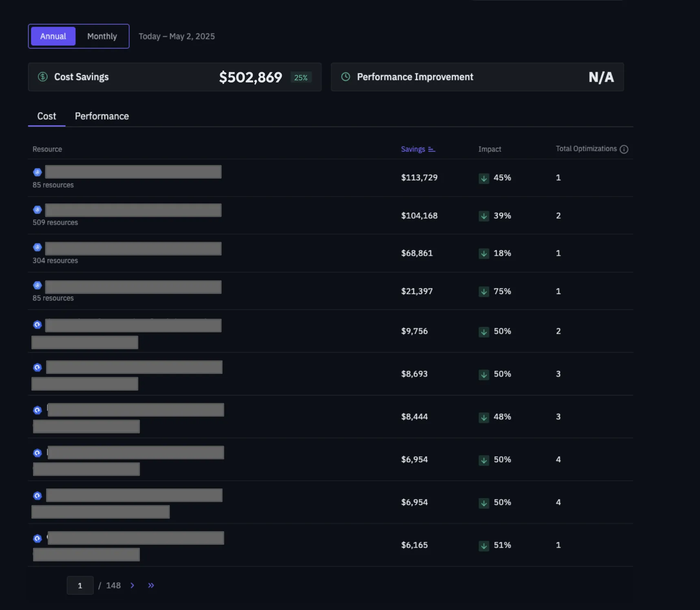Screen dimensions: 700x610
Task: Click the Today – May 2, 2025 date text
Action: [x=177, y=36]
